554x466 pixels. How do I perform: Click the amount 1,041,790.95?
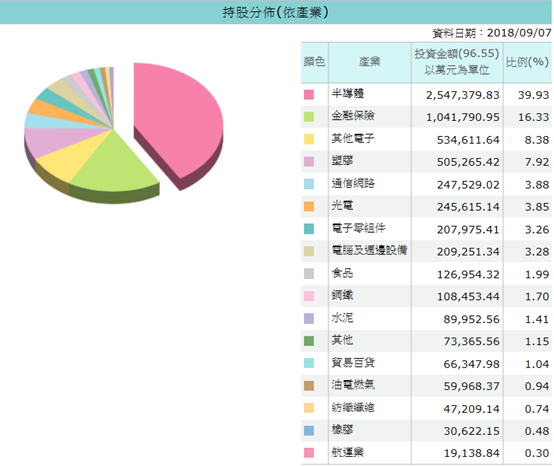tap(462, 117)
